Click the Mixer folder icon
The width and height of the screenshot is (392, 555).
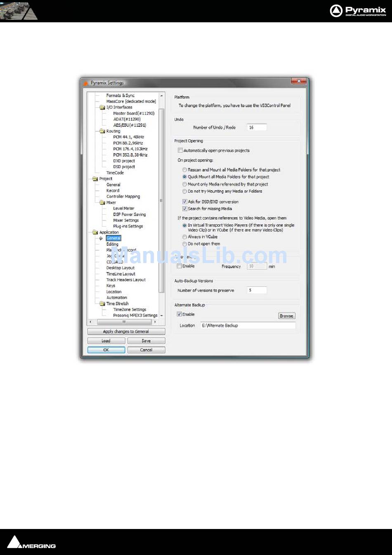[x=102, y=202]
